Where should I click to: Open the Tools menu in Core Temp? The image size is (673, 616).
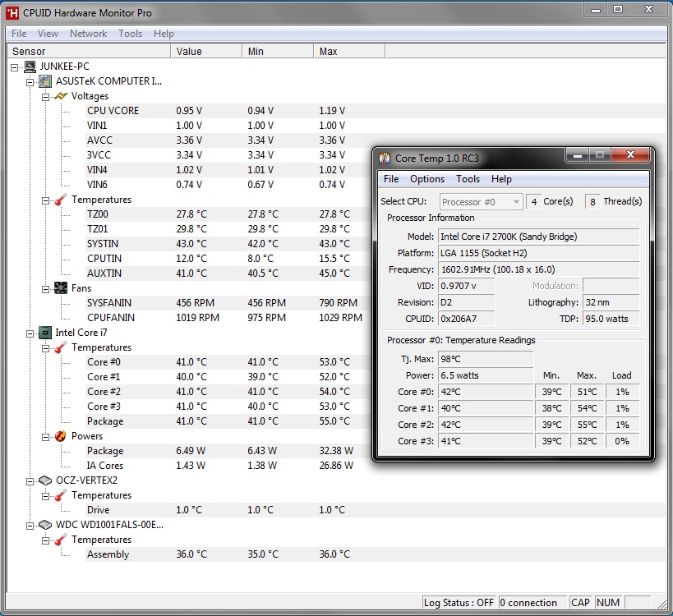click(468, 179)
